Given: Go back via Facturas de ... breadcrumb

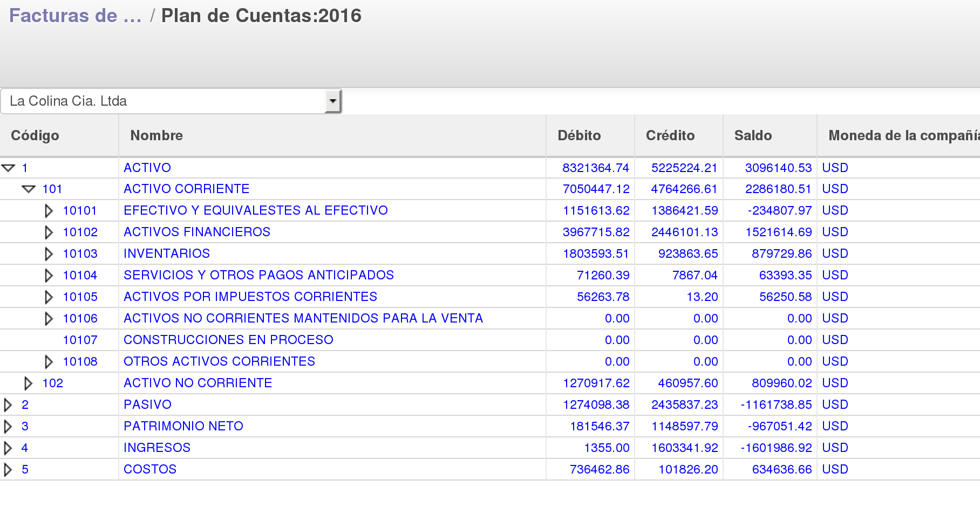Looking at the screenshot, I should point(76,16).
